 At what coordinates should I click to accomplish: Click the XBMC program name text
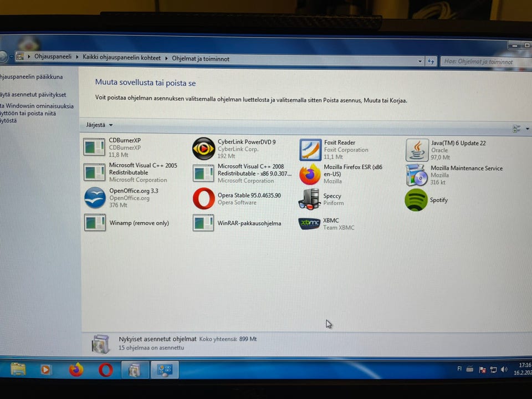(x=331, y=221)
